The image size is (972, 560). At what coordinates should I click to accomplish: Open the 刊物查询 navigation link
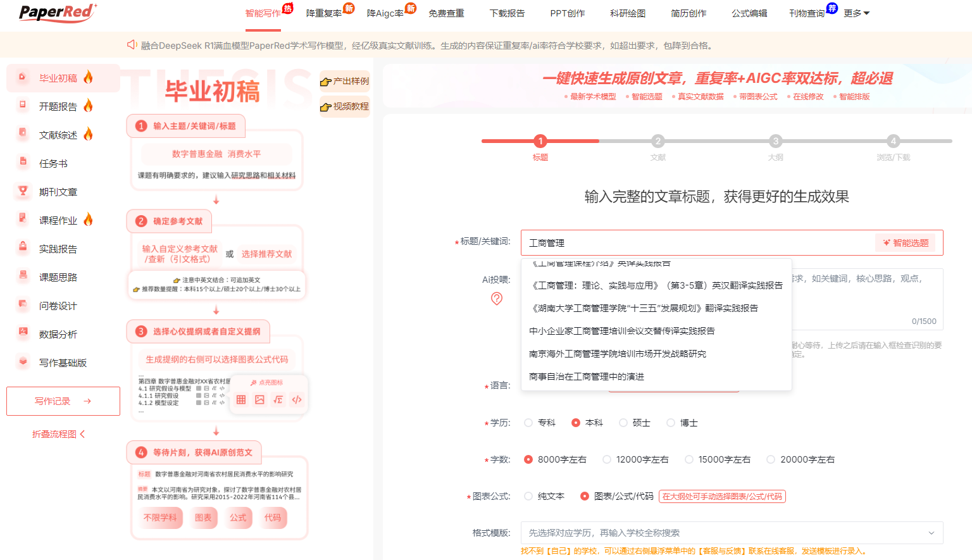click(x=807, y=13)
